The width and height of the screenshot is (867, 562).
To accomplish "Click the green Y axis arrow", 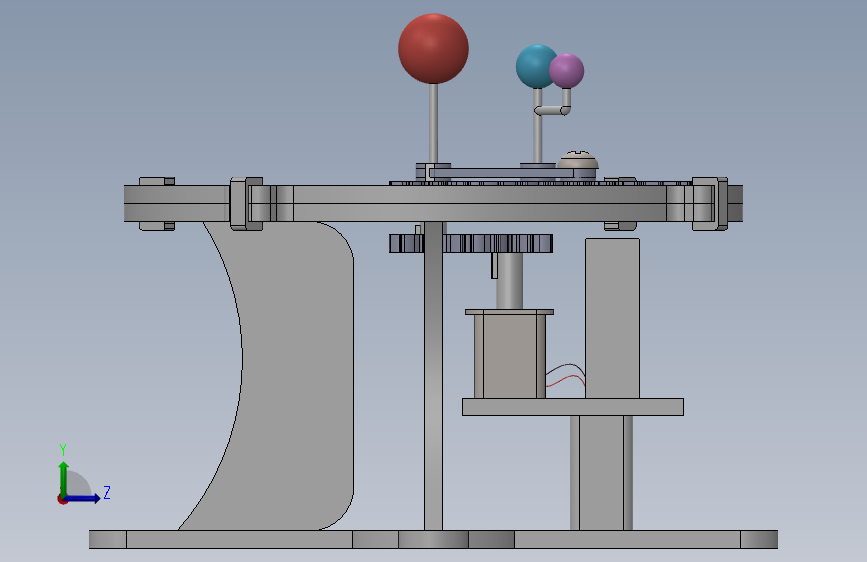I will click(x=64, y=478).
